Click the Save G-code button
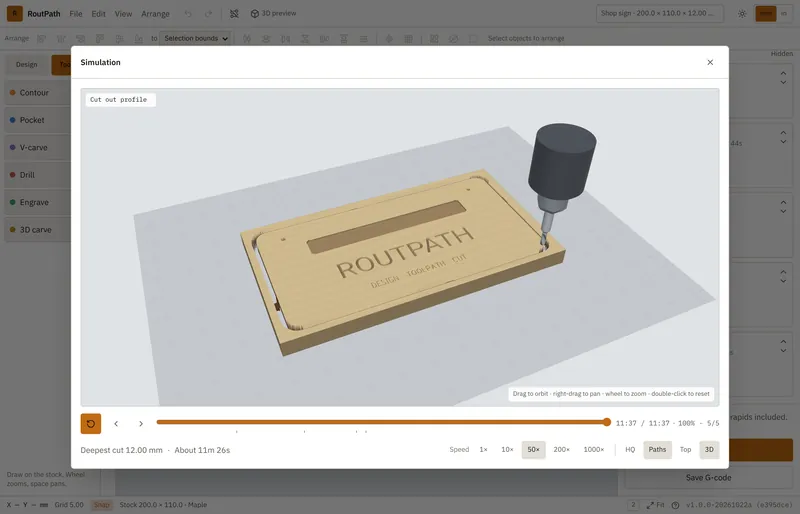 point(708,478)
